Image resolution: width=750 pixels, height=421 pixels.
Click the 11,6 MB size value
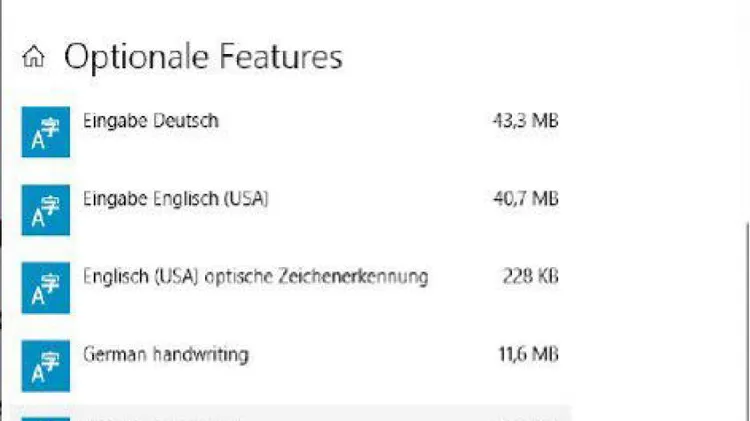pyautogui.click(x=529, y=355)
